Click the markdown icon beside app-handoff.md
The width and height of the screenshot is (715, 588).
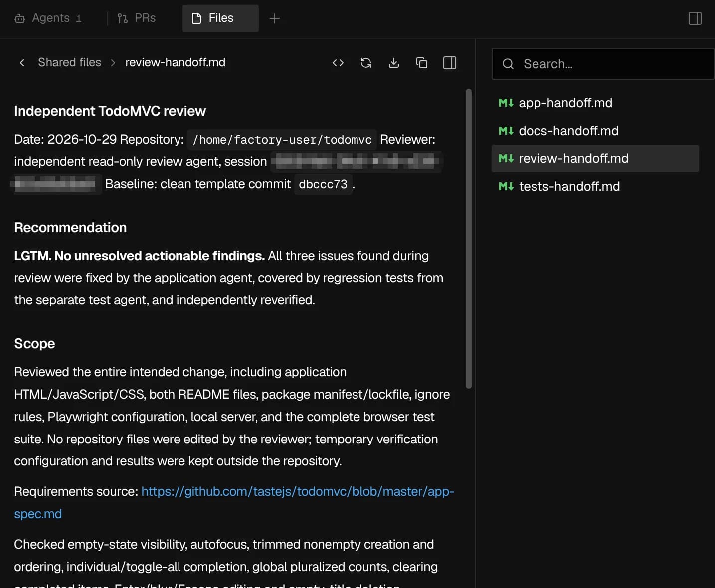point(506,103)
